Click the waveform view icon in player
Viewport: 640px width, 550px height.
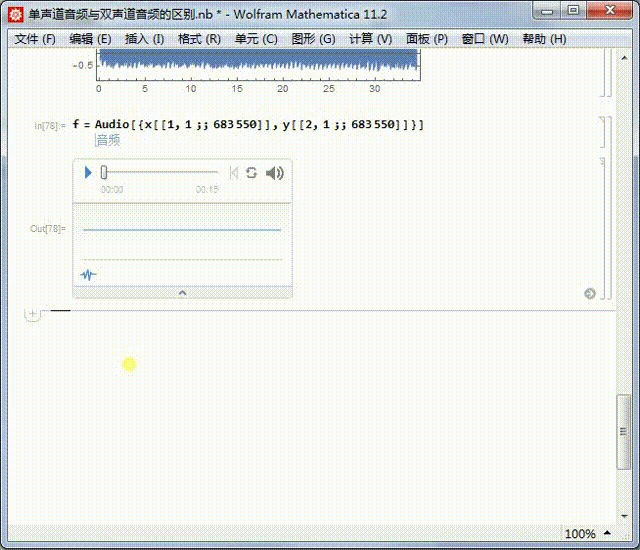click(88, 275)
